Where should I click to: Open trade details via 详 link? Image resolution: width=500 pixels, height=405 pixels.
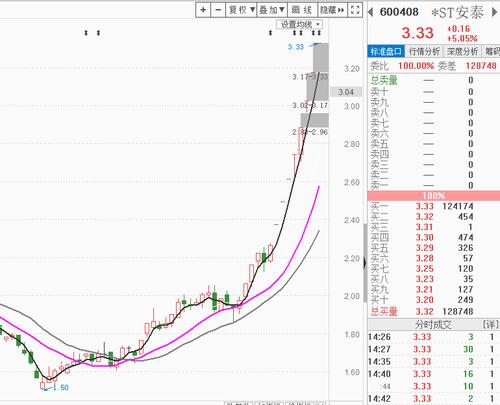pos(490,324)
